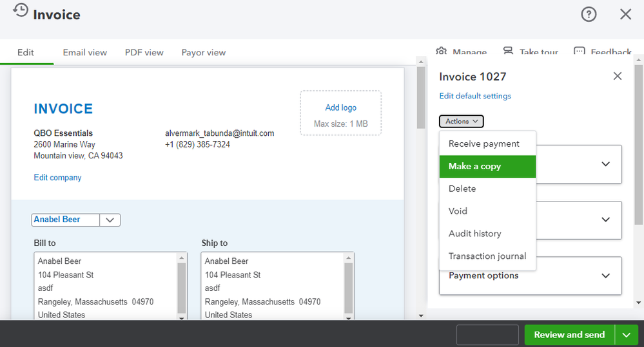Screen dimensions: 644x347
Task: Click the Bill to box scroll-down arrow
Action: (182, 317)
